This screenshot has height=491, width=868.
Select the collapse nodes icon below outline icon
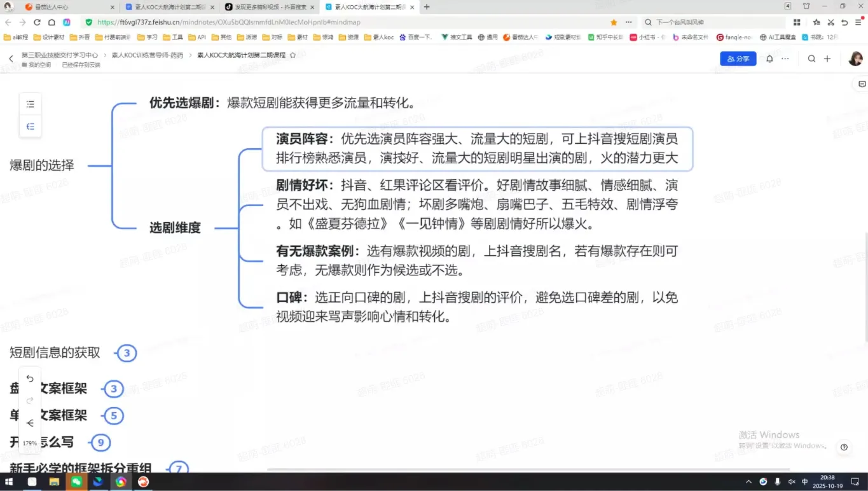coord(30,126)
